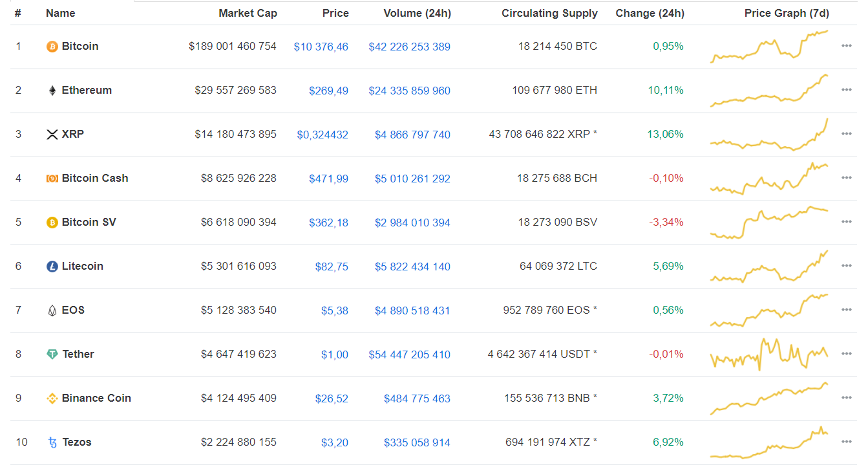Click the Bitcoin Cash logo icon
This screenshot has width=868, height=469.
pos(52,179)
